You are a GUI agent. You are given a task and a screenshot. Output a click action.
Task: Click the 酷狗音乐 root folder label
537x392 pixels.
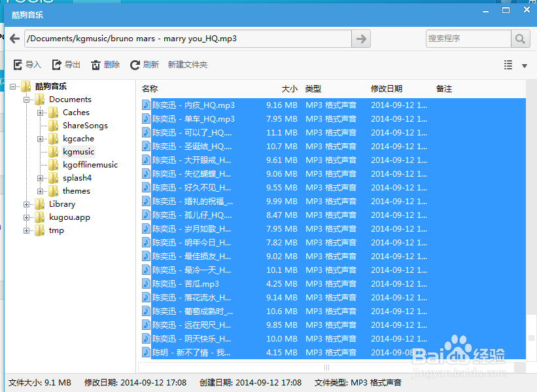[50, 86]
